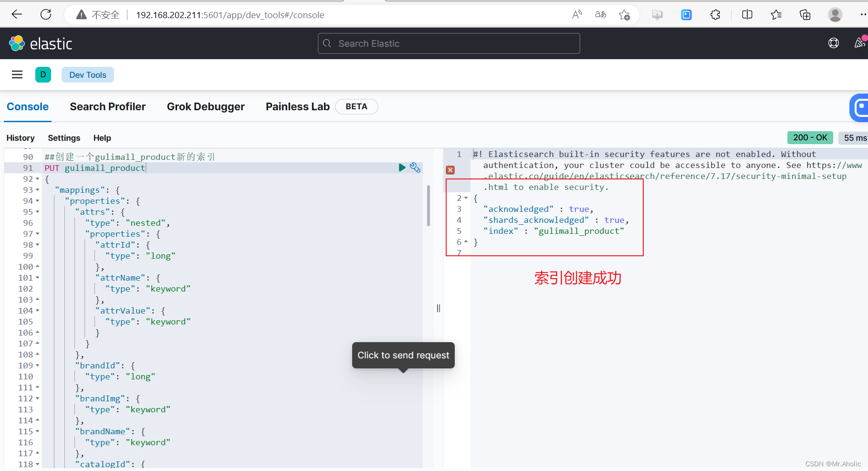Click the "acknowledged" : true response line
Screen dimensions: 868x471
(538, 209)
